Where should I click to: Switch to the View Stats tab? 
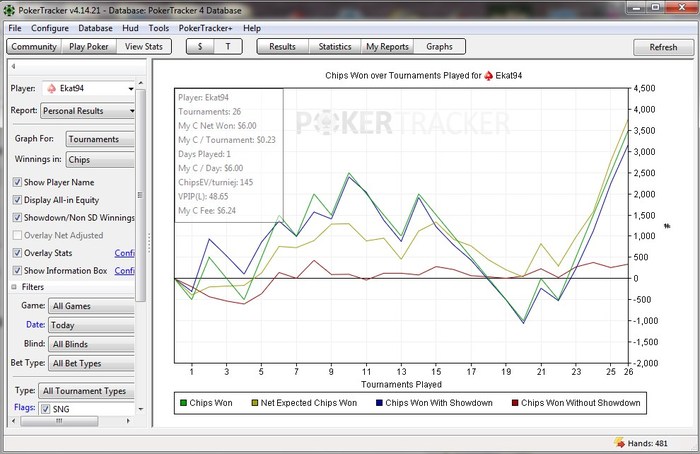point(144,46)
